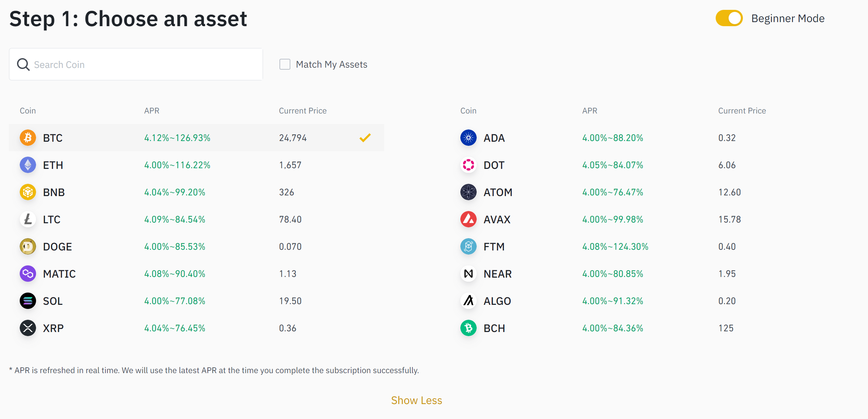Click the Cardano ADA icon
868x419 pixels.
tap(468, 138)
